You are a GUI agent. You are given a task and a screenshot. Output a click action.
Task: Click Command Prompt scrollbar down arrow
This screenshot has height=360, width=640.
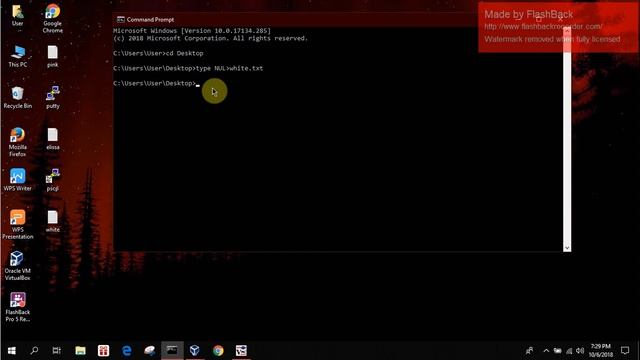click(567, 248)
